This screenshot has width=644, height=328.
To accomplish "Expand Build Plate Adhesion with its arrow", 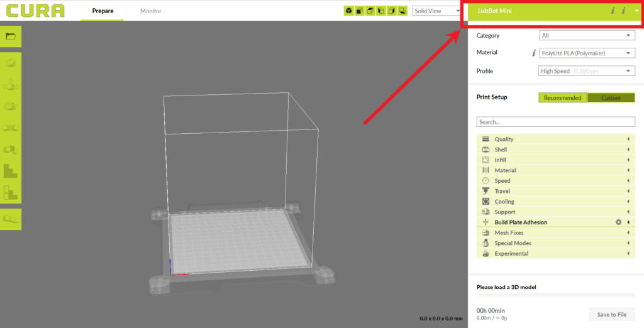I will coord(628,222).
